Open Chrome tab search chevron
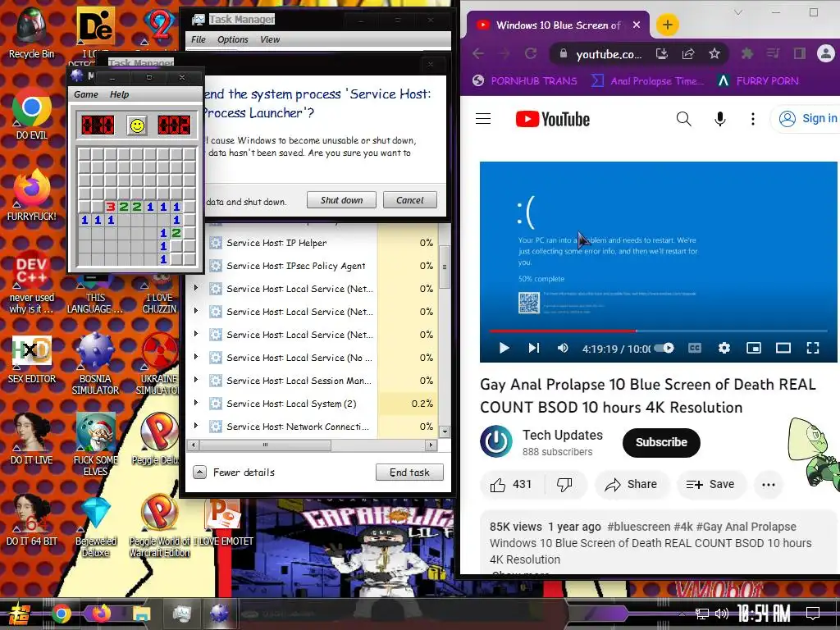This screenshot has width=840, height=630. pyautogui.click(x=738, y=11)
